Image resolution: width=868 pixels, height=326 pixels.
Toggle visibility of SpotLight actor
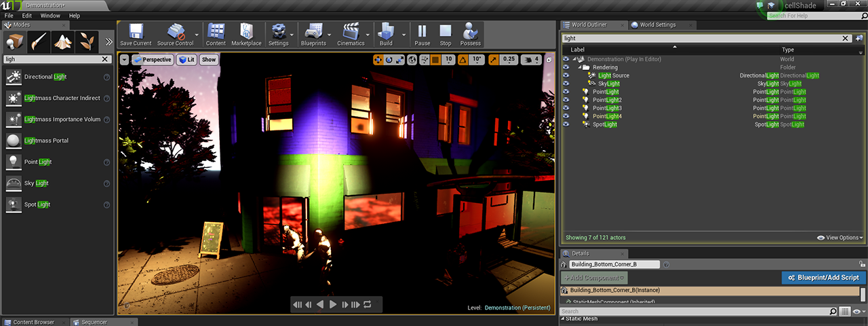tap(567, 124)
